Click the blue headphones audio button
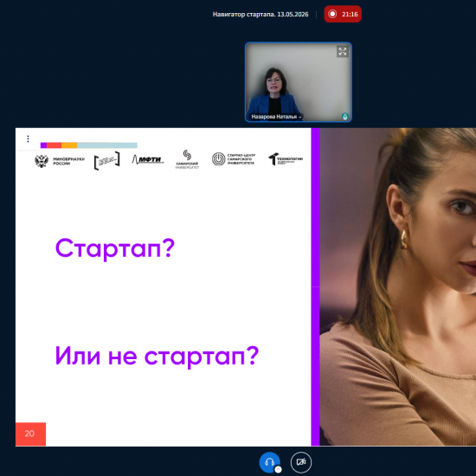Image resolution: width=476 pixels, height=476 pixels. [x=269, y=462]
